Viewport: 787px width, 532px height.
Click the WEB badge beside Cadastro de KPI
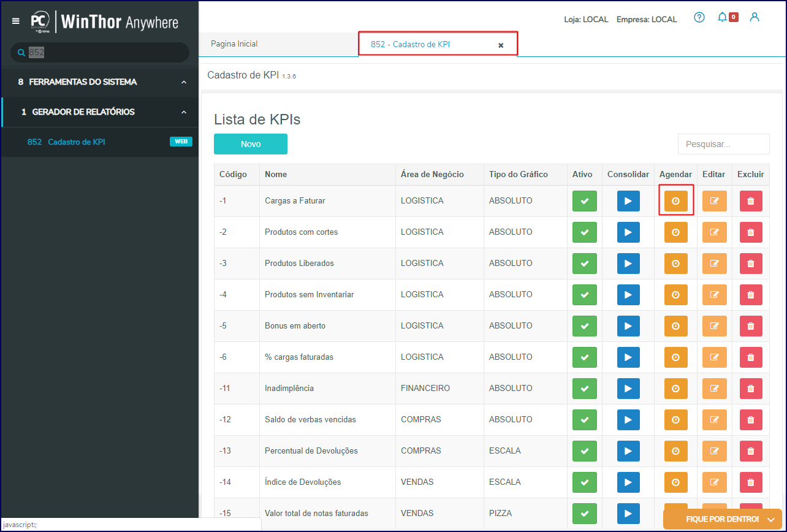pyautogui.click(x=181, y=142)
